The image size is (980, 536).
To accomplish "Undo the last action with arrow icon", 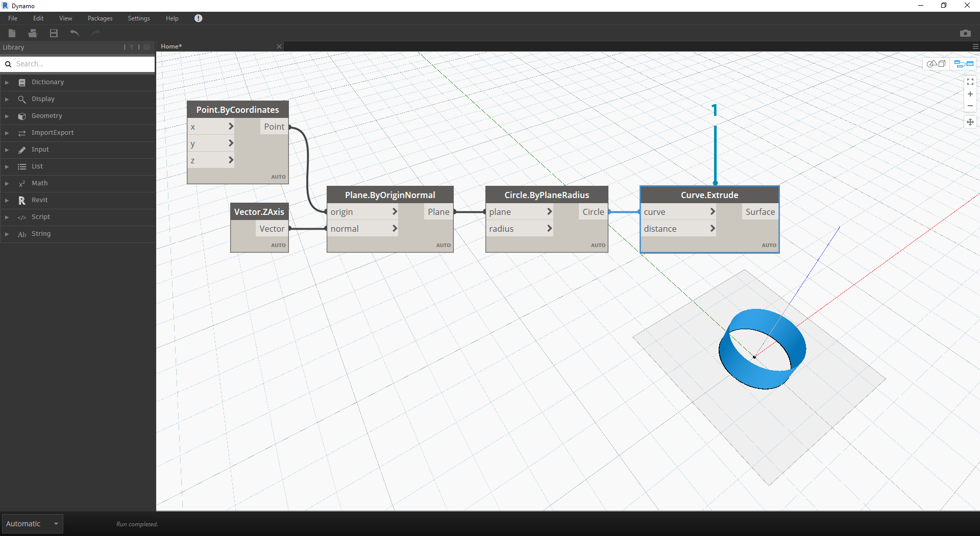I will [x=75, y=33].
